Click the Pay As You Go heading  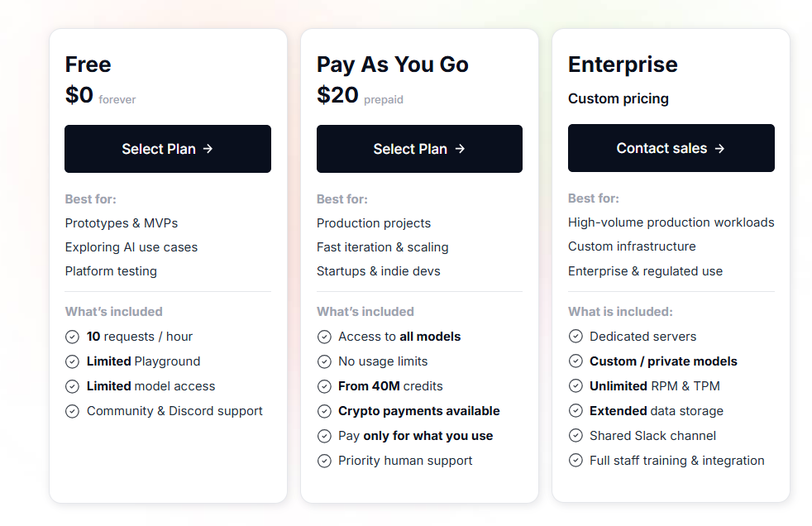(393, 65)
